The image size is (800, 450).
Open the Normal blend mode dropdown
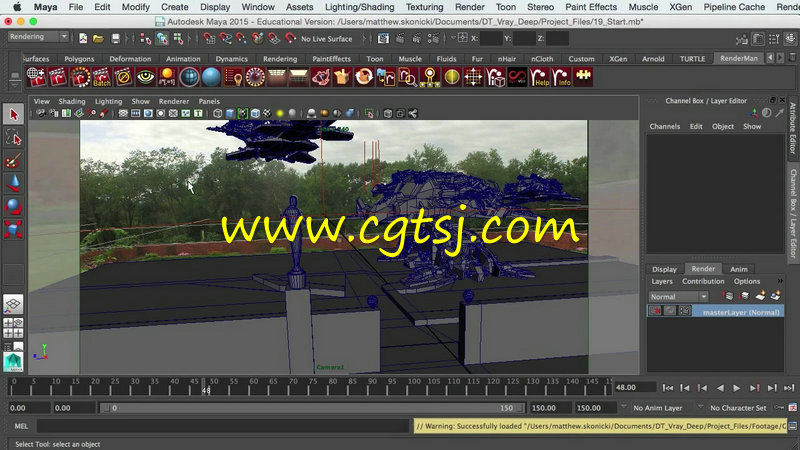pos(678,296)
